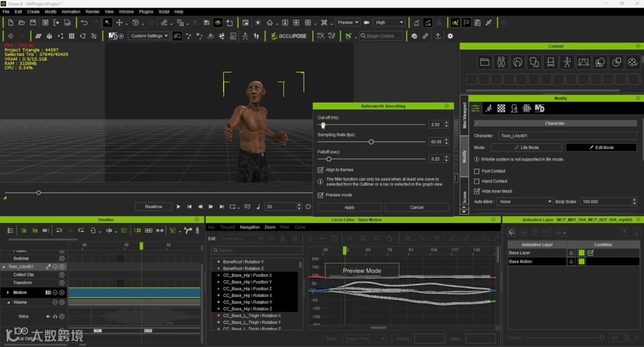Toggle the Preview mode checkbox

(x=320, y=195)
